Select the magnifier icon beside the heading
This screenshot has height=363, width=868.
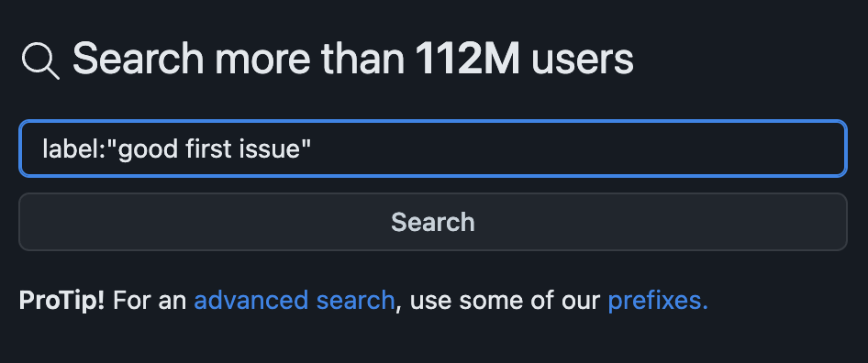pyautogui.click(x=40, y=60)
